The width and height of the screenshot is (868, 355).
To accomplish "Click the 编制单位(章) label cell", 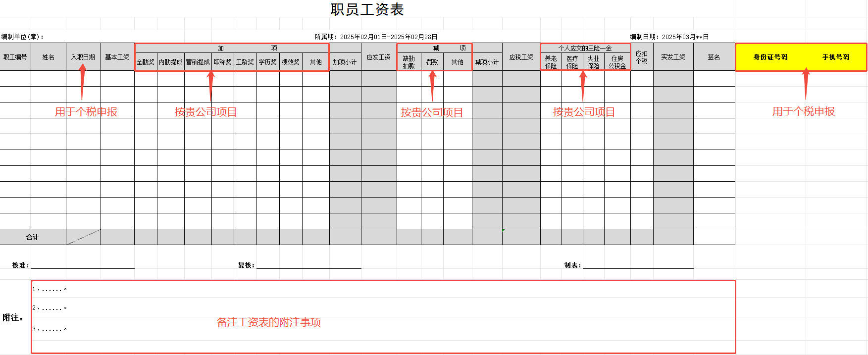I will tap(23, 37).
